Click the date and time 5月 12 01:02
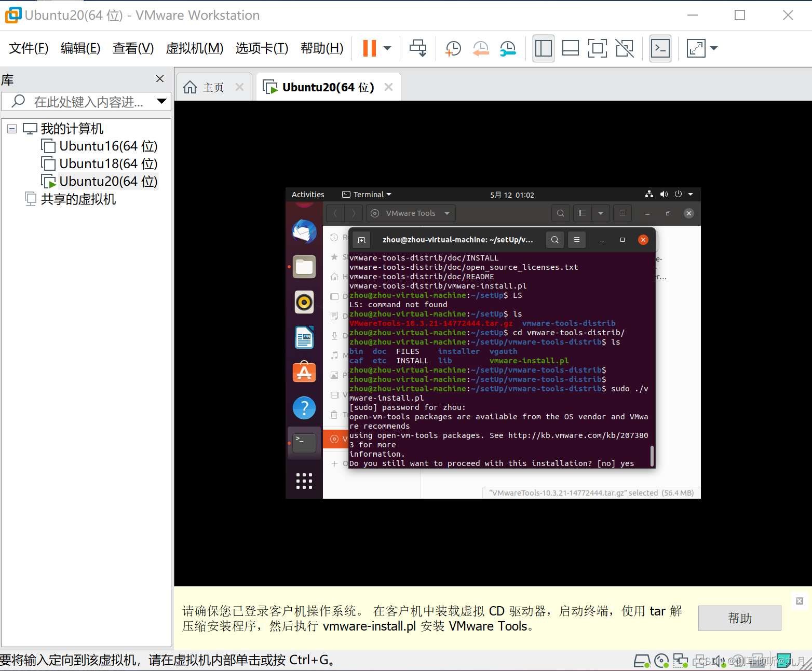This screenshot has height=671, width=812. click(x=512, y=195)
